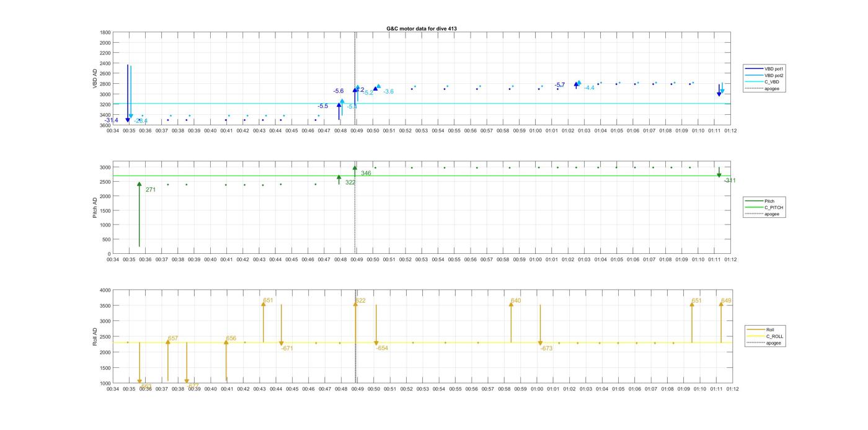Click the '3600' tick on VBD axis

(105, 125)
